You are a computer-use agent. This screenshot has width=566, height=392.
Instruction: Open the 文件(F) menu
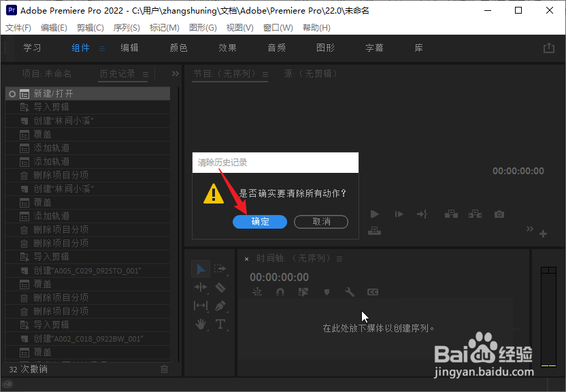click(18, 28)
